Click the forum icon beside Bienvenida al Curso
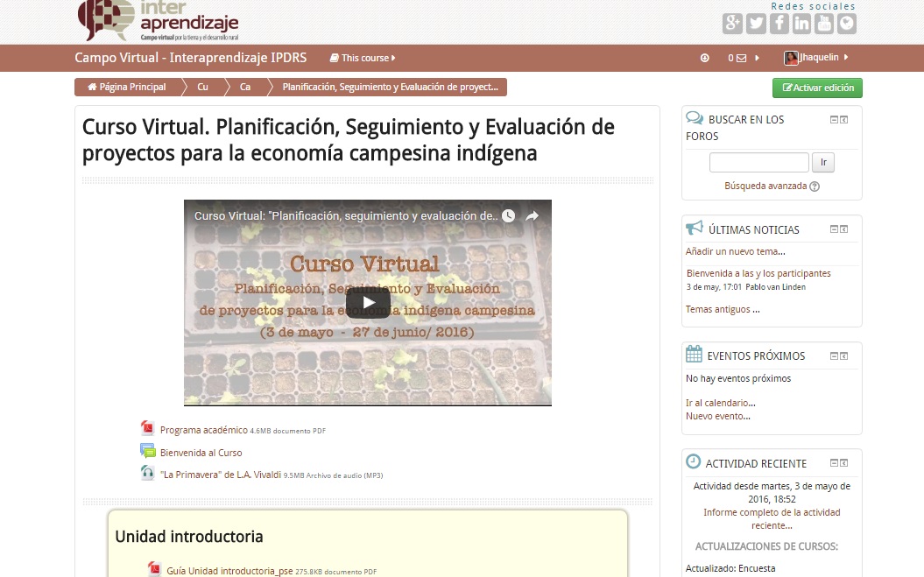924x577 pixels. [x=147, y=451]
